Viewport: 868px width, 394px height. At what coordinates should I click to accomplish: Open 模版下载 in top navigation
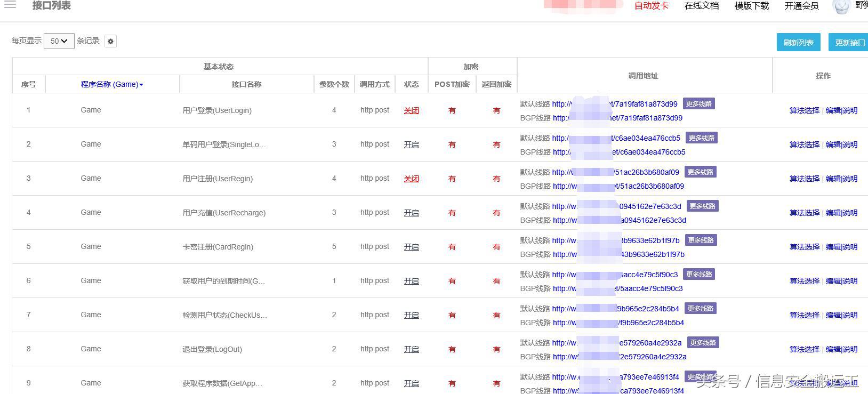[752, 6]
